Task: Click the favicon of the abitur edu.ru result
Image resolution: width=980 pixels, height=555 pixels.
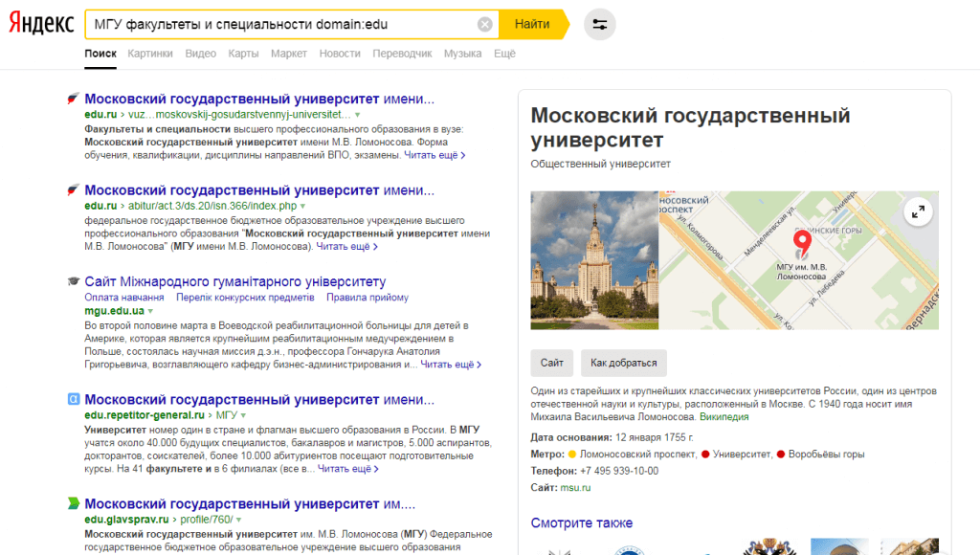Action: pyautogui.click(x=73, y=190)
